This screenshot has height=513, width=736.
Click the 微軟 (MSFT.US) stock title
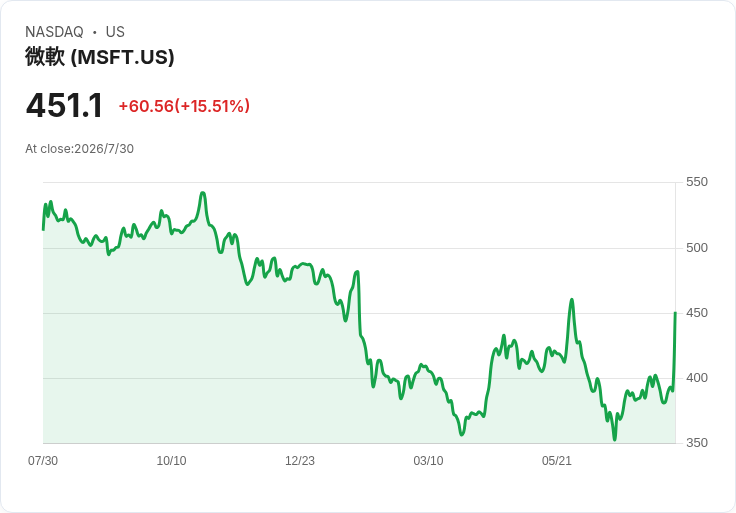click(100, 57)
